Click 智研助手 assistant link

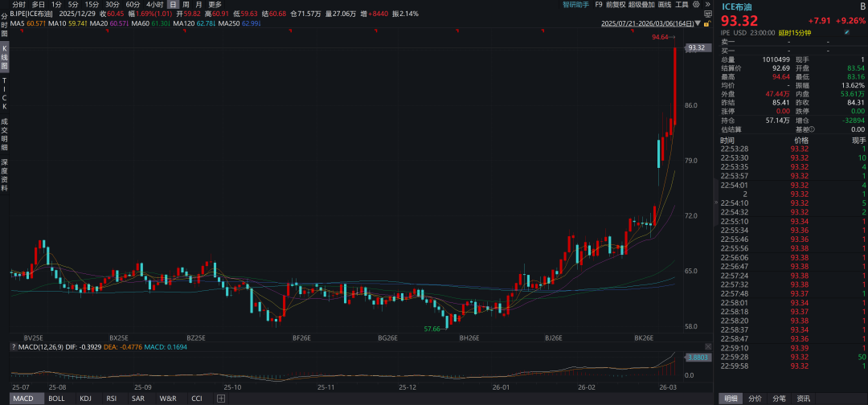(x=575, y=5)
